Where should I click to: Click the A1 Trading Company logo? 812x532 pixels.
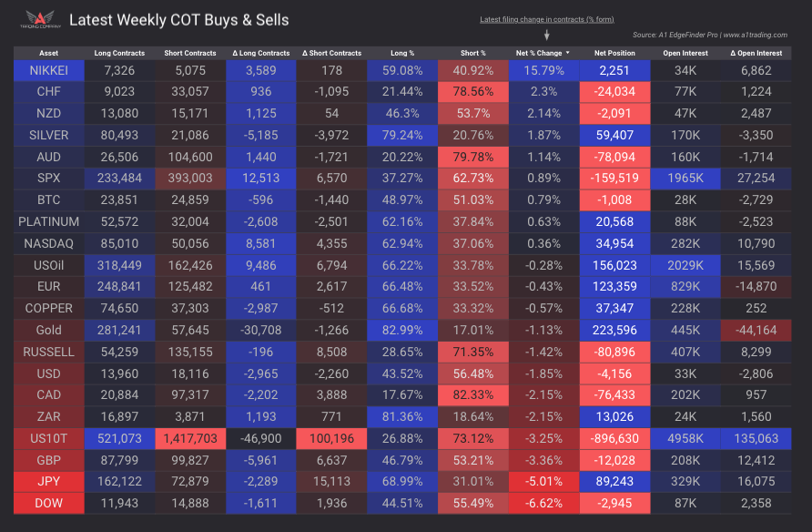39,19
